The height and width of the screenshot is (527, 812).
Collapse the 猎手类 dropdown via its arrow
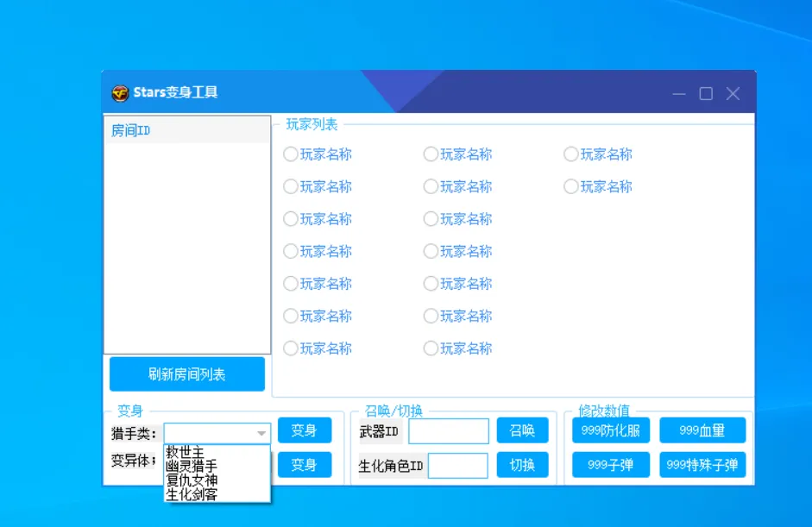tap(261, 433)
